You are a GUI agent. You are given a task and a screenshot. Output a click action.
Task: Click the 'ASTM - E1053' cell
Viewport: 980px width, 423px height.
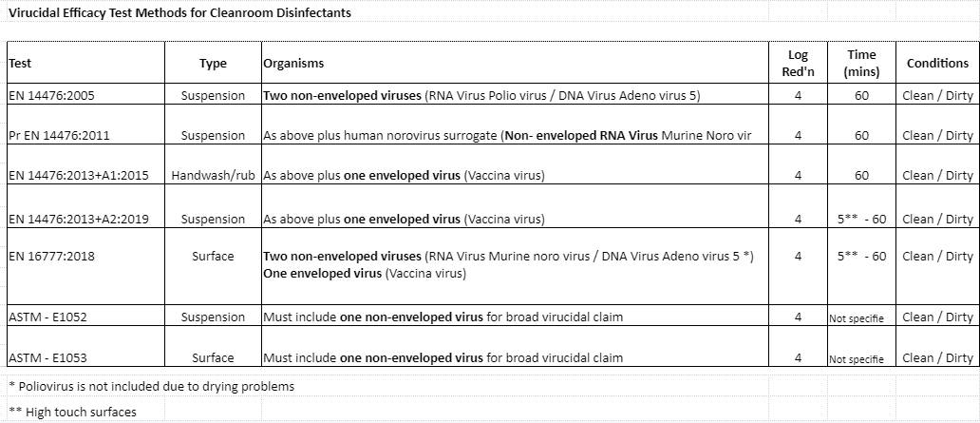coord(48,358)
